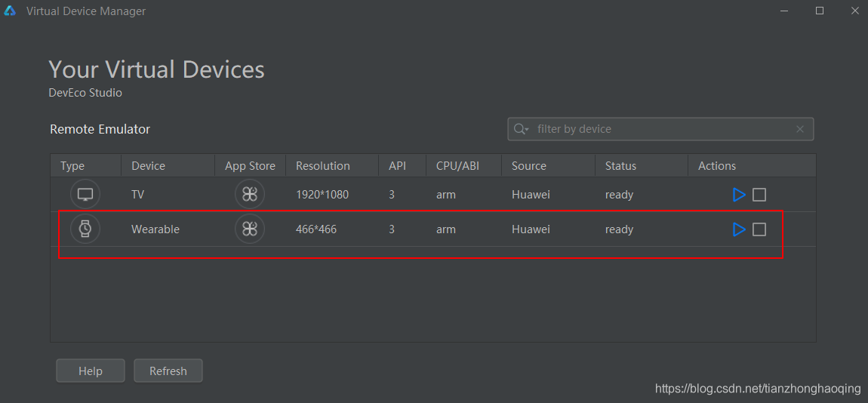Open App Store icon in TV row
The image size is (868, 403).
[250, 194]
